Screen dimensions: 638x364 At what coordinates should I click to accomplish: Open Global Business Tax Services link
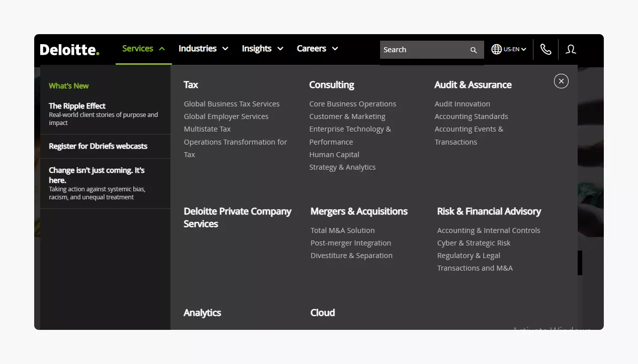[x=232, y=104]
